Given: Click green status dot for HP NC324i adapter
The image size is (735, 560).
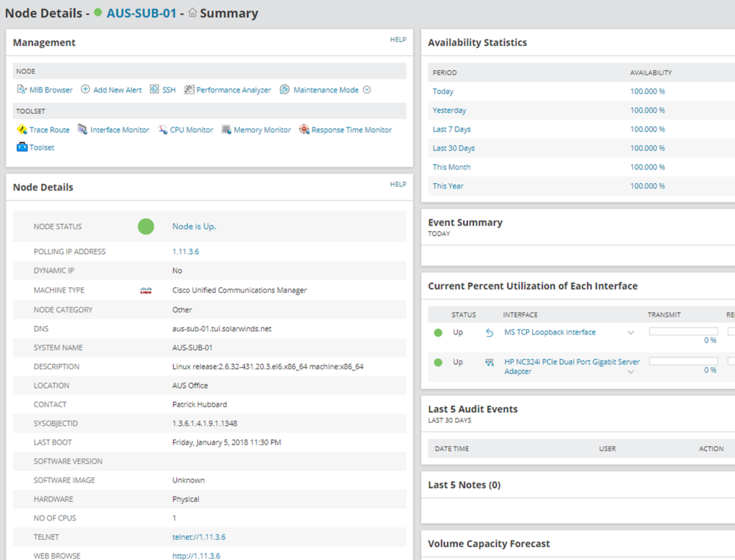Looking at the screenshot, I should click(x=439, y=362).
